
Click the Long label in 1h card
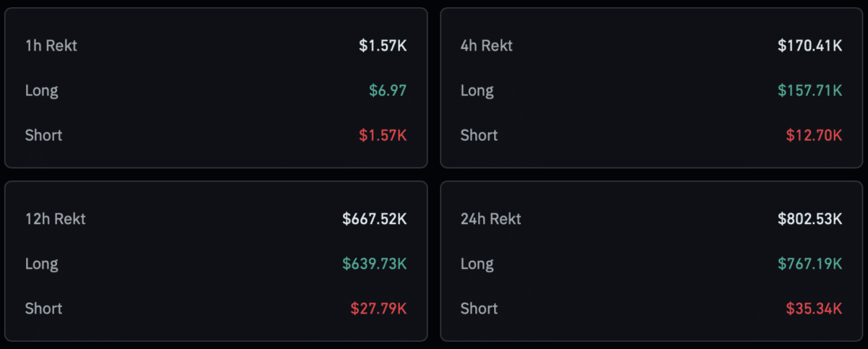coord(42,91)
